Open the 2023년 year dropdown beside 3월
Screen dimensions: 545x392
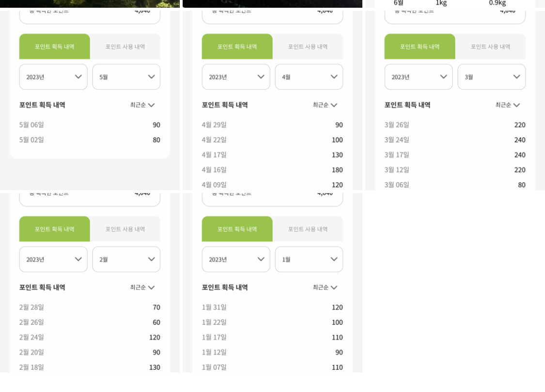coord(419,77)
